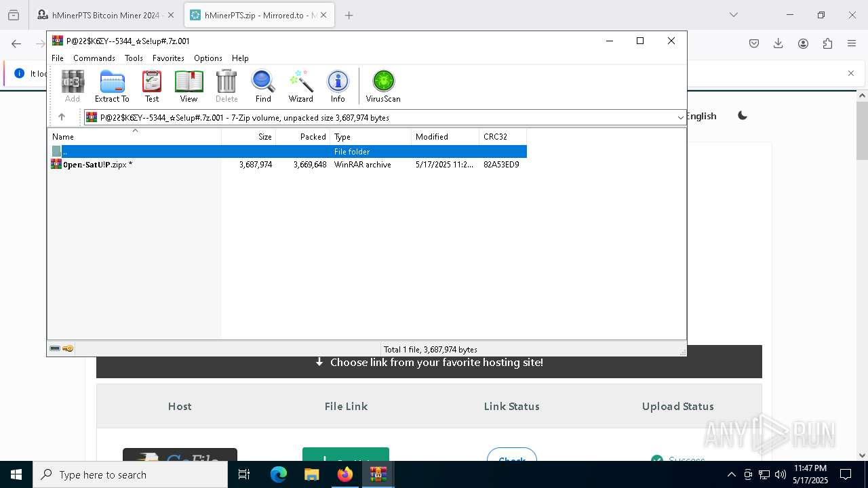Switch to hMinerPTS.zip Mirrored.to tab

[252, 15]
